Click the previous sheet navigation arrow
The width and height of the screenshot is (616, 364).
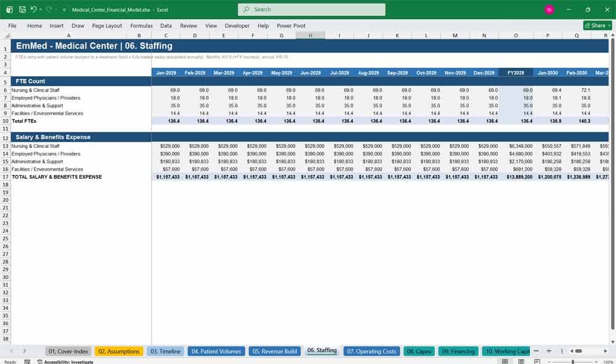[x=11, y=351]
